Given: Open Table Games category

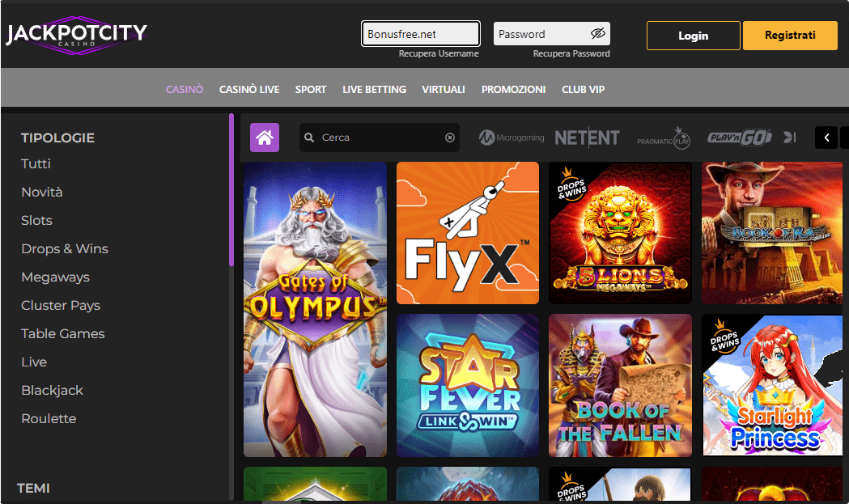Looking at the screenshot, I should point(63,333).
